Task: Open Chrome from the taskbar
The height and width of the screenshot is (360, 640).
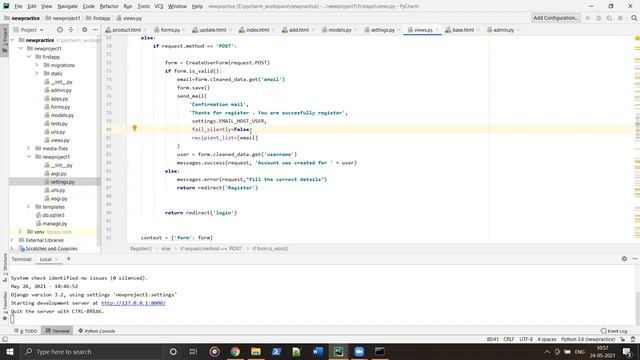Action: 235,351
